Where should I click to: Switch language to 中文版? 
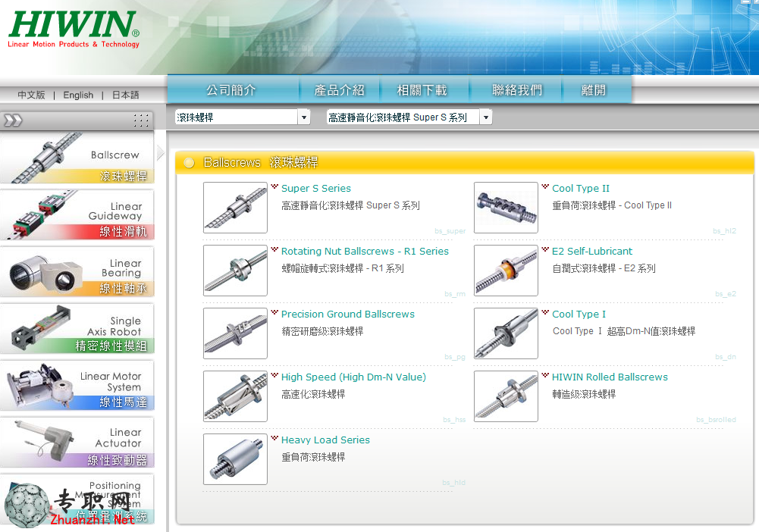31,95
